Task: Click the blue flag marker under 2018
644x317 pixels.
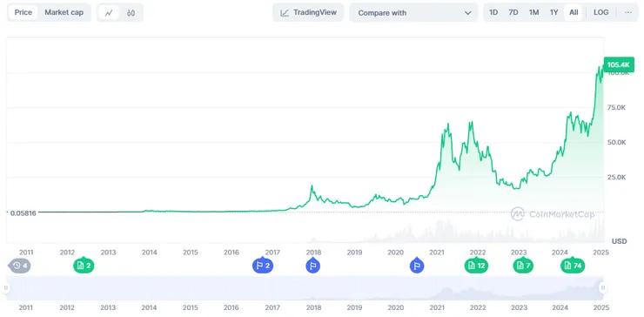Action: tap(313, 266)
